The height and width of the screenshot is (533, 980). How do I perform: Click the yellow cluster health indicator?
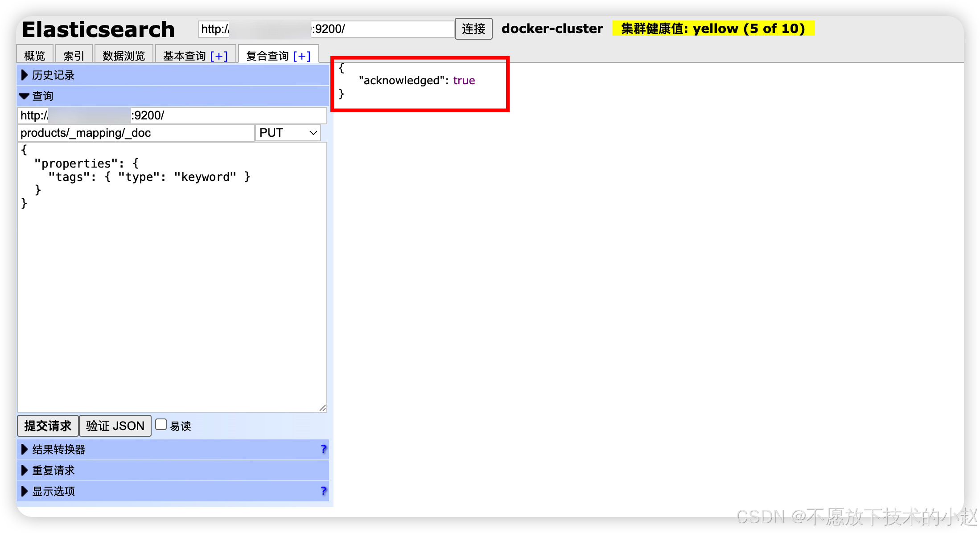pos(712,29)
